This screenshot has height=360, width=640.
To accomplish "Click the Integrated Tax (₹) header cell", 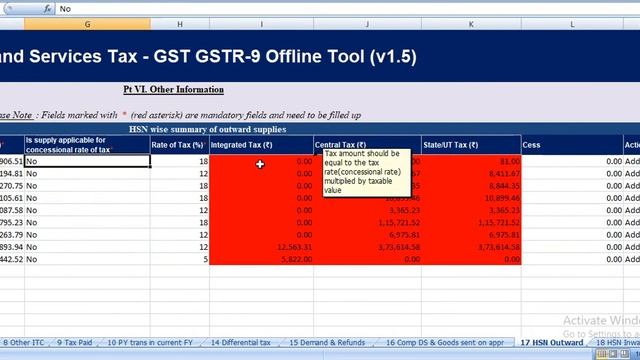I will click(261, 145).
